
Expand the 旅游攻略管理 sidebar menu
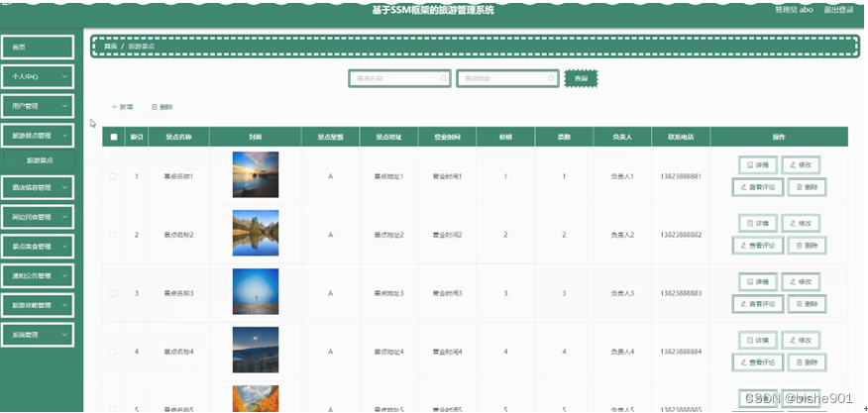click(x=37, y=305)
